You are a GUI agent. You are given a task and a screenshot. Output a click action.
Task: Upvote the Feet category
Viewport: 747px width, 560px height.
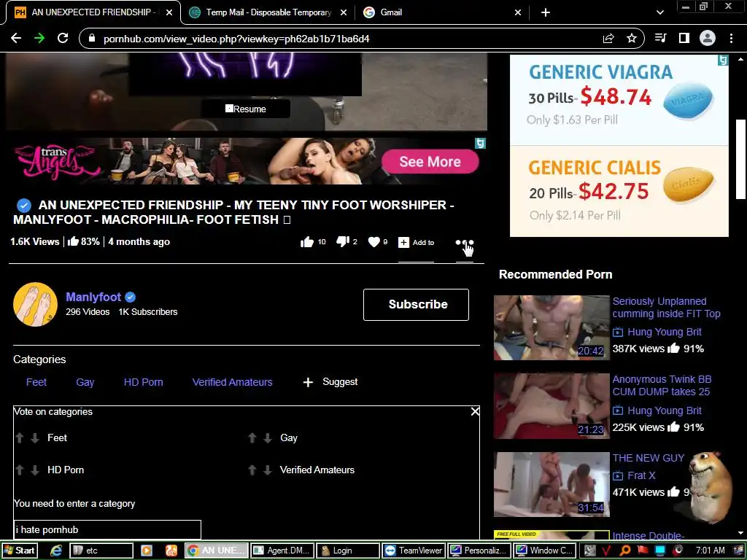pyautogui.click(x=20, y=437)
